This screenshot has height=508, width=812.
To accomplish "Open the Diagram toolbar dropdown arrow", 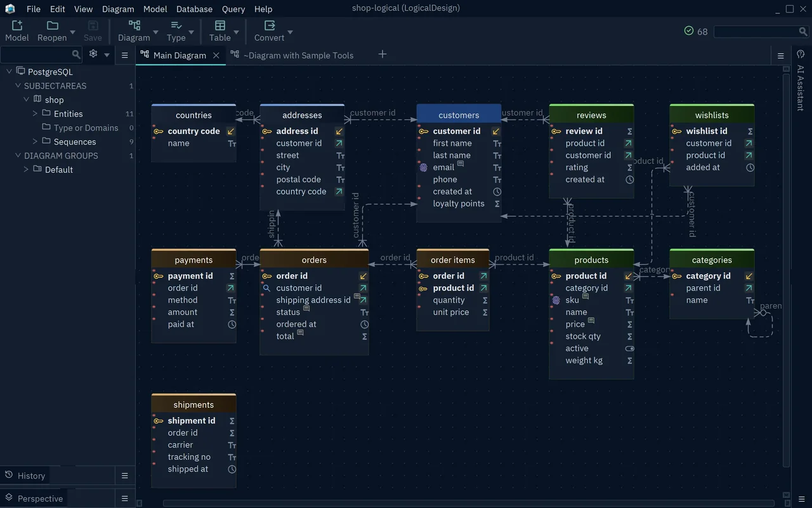I will click(155, 32).
